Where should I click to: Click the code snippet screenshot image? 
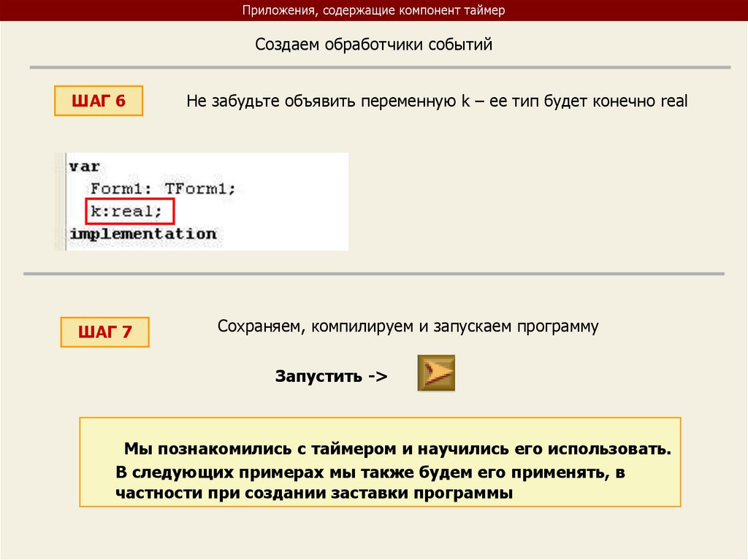click(x=202, y=202)
